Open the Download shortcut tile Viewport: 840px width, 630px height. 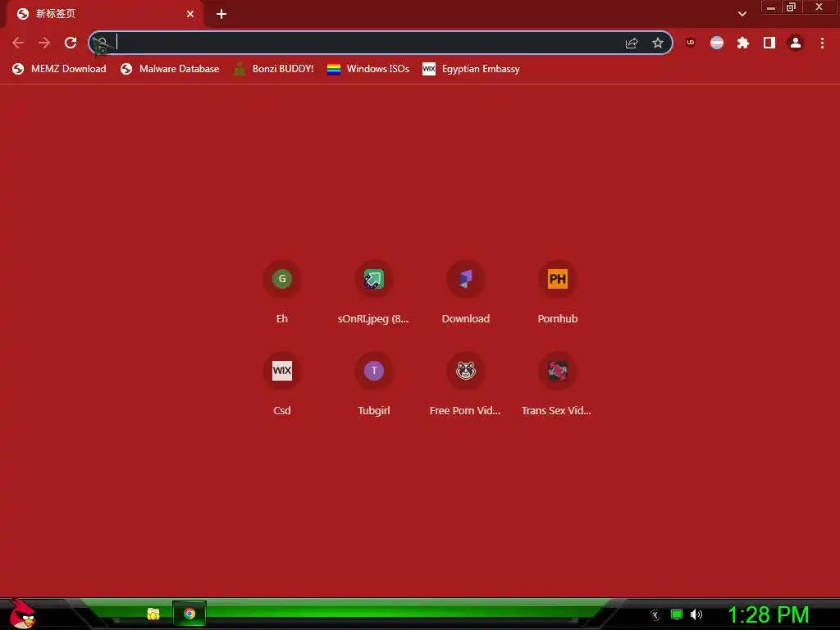pyautogui.click(x=466, y=292)
